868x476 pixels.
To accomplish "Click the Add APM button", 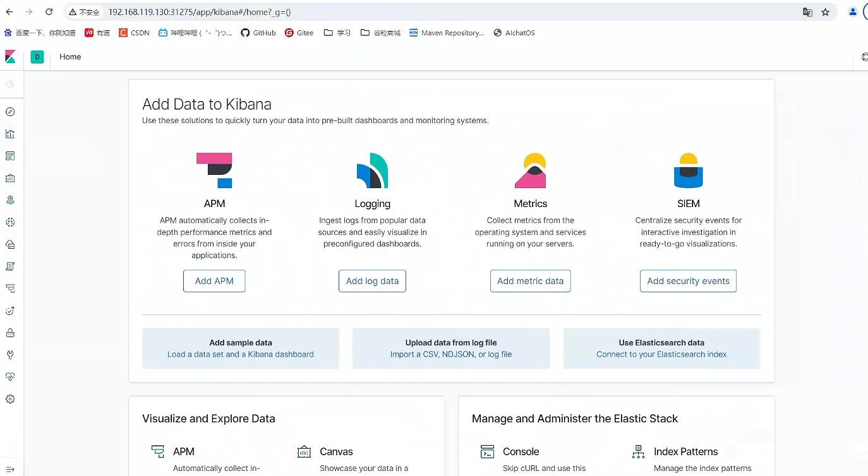I will pos(214,281).
